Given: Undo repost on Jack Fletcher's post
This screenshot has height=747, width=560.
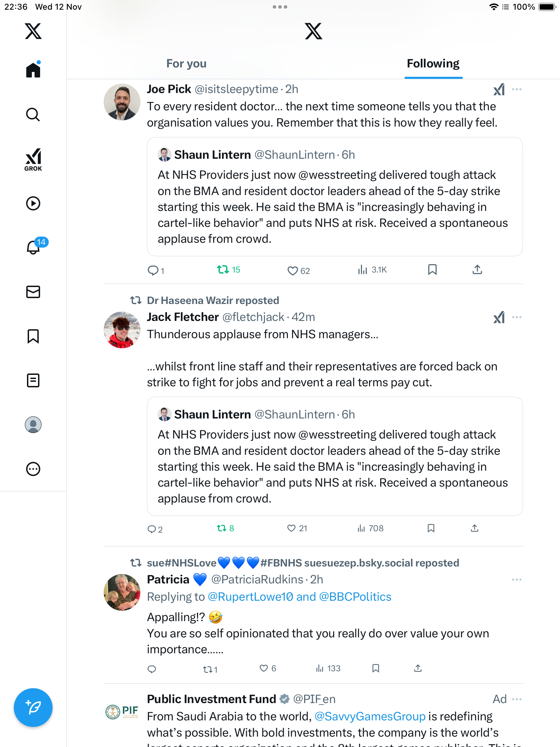Looking at the screenshot, I should point(222,528).
